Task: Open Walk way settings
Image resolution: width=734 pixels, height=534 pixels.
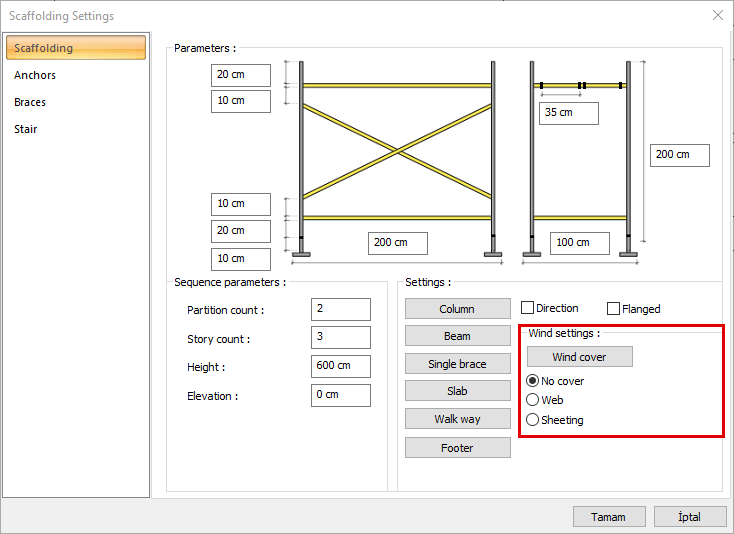Action: pyautogui.click(x=457, y=419)
